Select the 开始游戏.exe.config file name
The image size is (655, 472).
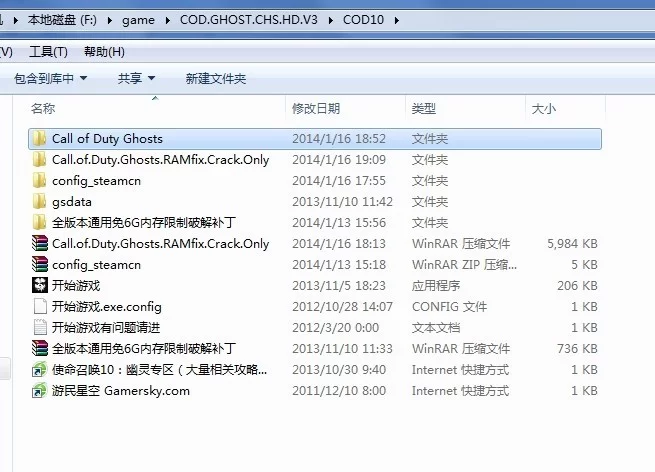pyautogui.click(x=107, y=307)
